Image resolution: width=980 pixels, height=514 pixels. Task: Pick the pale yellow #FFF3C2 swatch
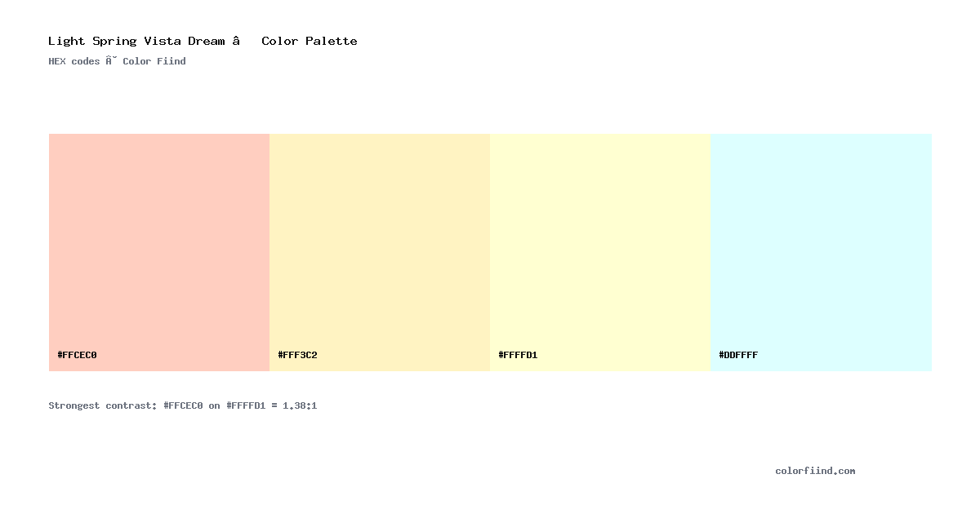(380, 252)
